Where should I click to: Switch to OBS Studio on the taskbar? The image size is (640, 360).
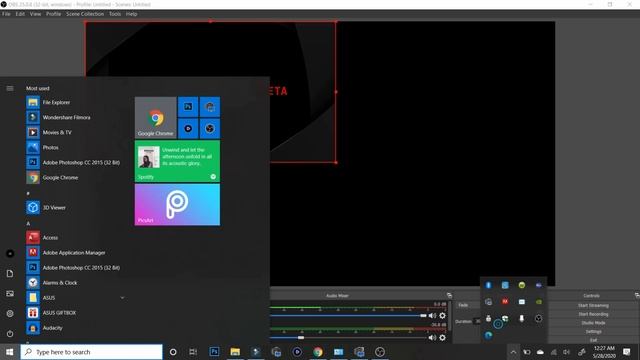click(x=380, y=352)
